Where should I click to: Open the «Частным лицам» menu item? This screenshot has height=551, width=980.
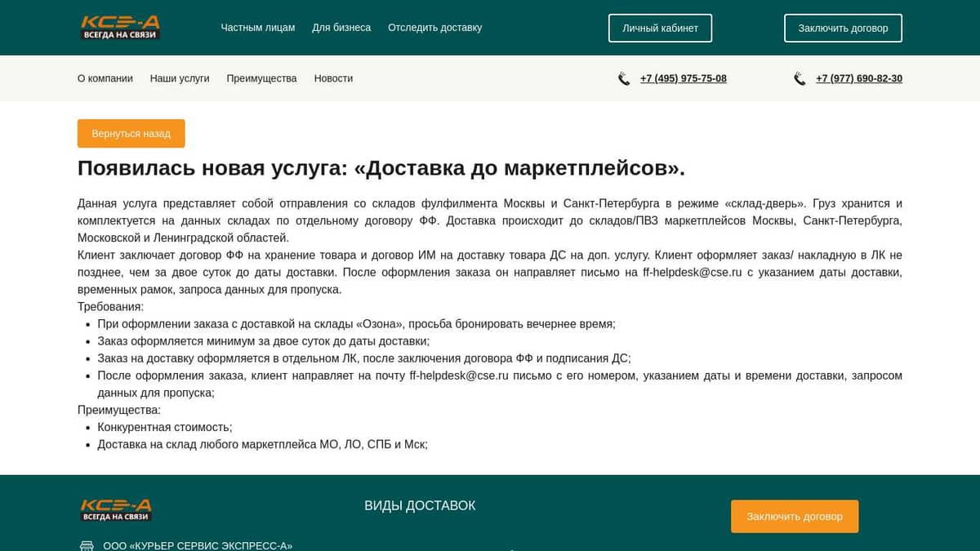click(257, 28)
